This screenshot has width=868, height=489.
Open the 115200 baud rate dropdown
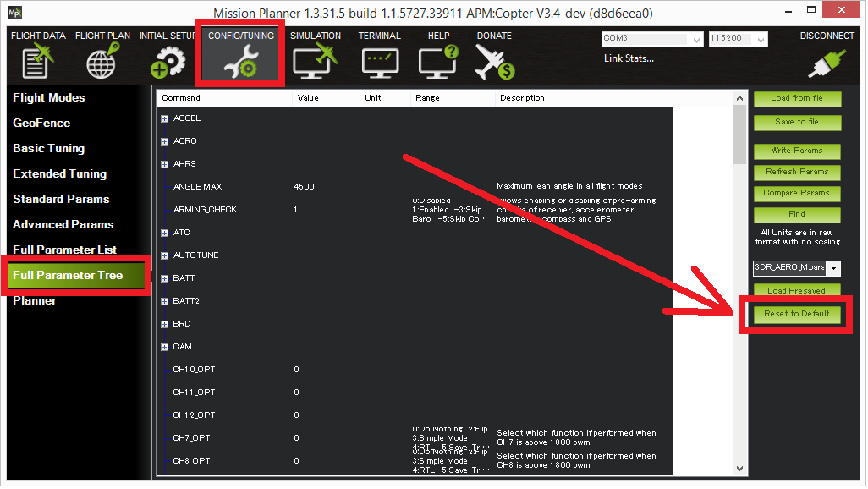[x=761, y=40]
